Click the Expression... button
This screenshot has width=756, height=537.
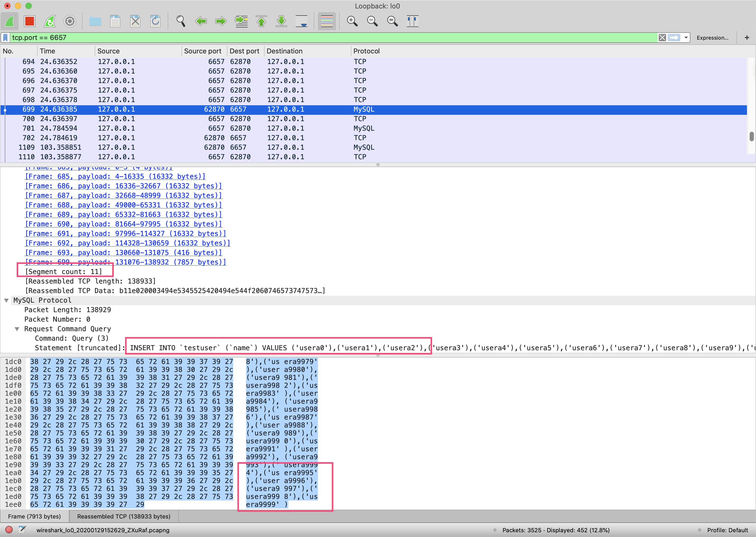[x=712, y=38]
